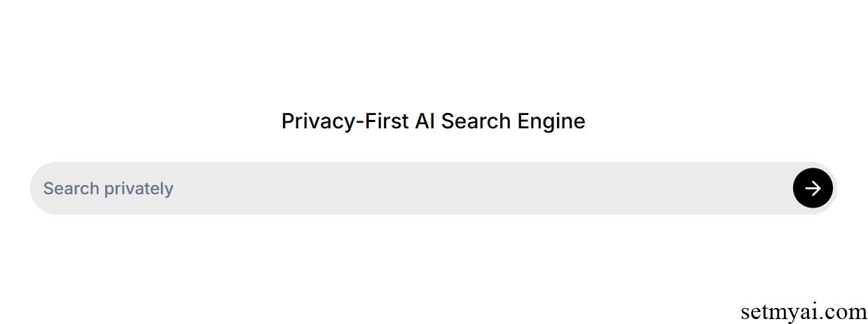Click the setmyai.com watermark text
The image size is (868, 324).
pyautogui.click(x=804, y=311)
